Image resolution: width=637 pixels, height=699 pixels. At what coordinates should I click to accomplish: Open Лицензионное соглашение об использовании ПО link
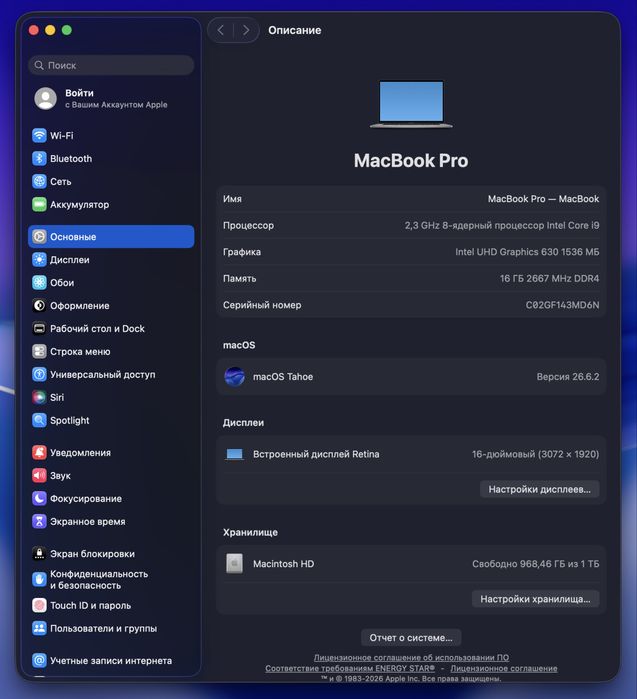coord(411,658)
